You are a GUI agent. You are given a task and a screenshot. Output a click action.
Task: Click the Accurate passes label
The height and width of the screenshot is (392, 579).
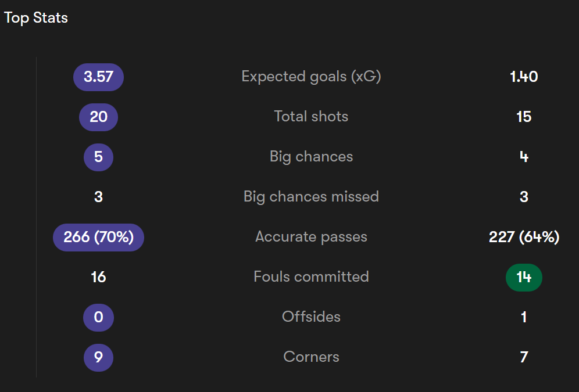311,237
